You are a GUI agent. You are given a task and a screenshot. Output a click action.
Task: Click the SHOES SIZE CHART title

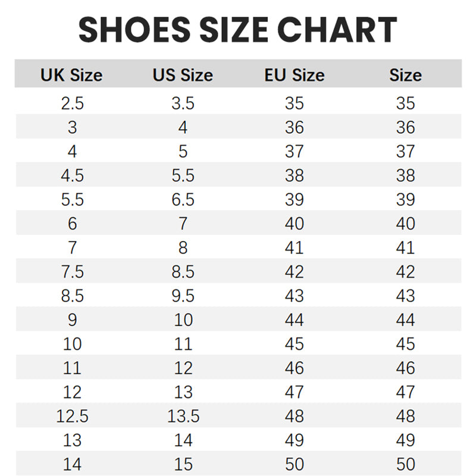[x=238, y=30]
